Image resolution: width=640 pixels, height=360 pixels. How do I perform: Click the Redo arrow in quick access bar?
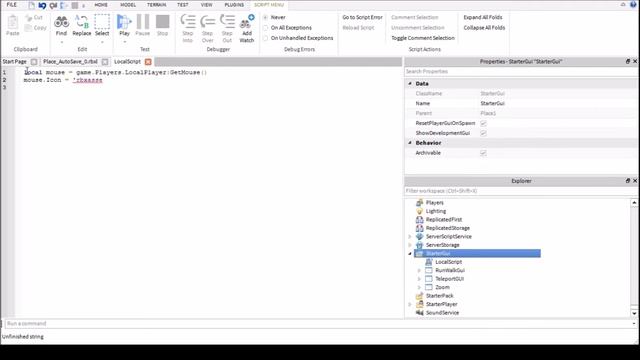(x=53, y=5)
